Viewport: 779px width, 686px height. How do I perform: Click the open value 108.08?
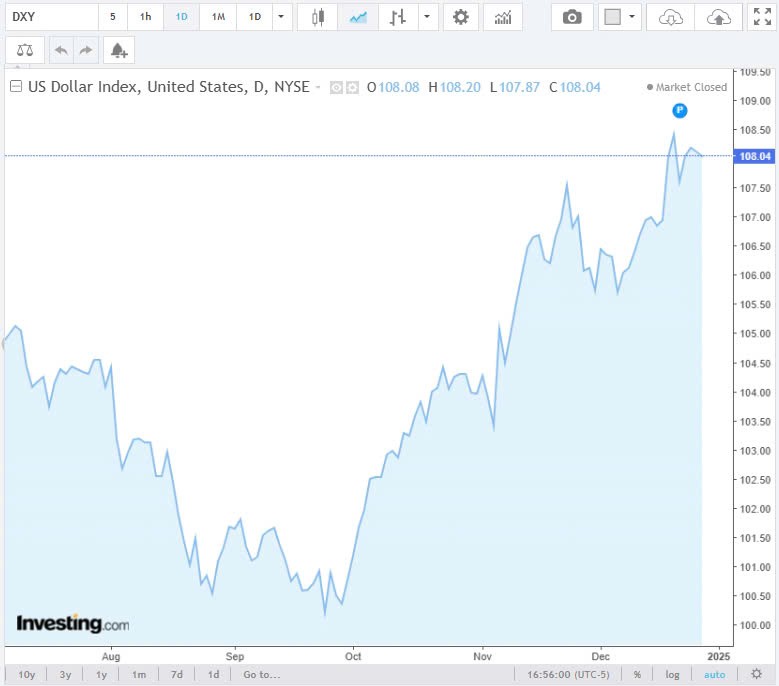(x=399, y=87)
